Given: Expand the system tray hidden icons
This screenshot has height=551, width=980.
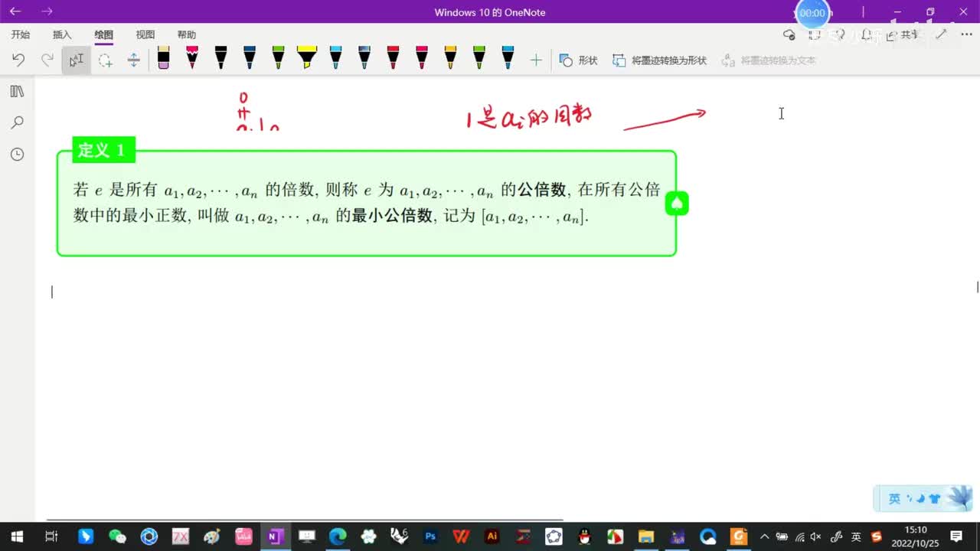Looking at the screenshot, I should [763, 536].
